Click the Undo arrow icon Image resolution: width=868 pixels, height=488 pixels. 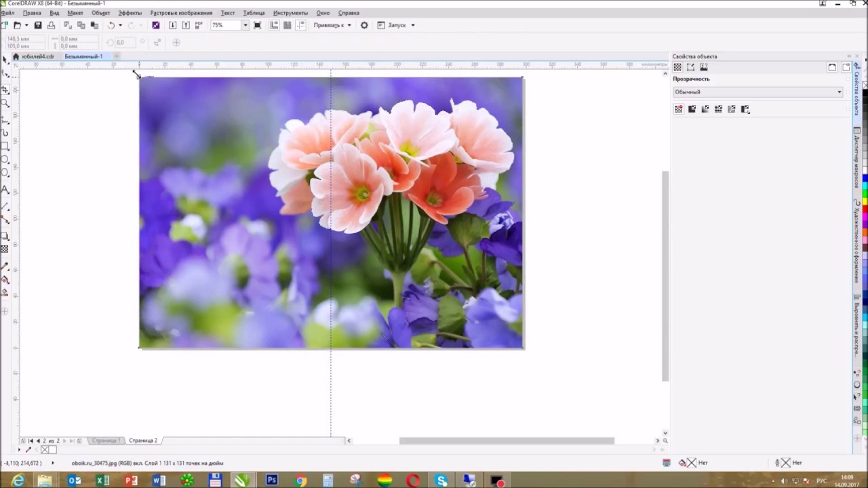coord(111,25)
